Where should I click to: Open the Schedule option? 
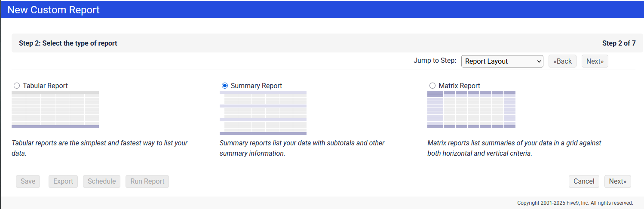101,181
